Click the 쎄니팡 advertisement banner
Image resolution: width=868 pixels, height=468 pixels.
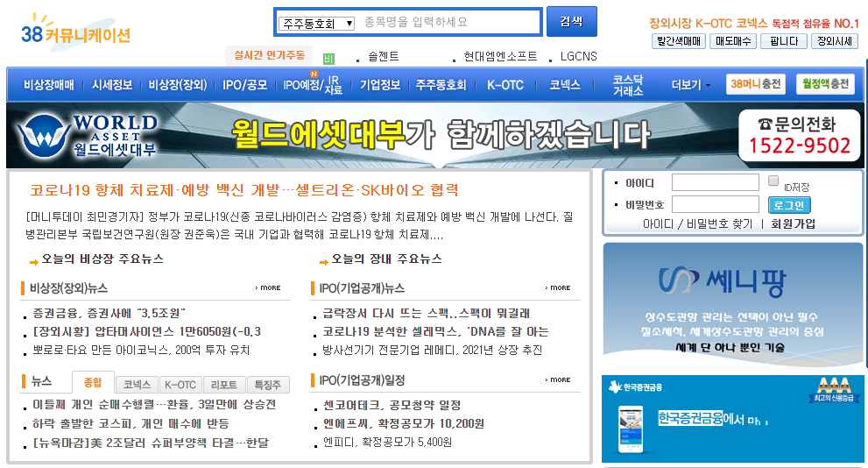pos(733,304)
